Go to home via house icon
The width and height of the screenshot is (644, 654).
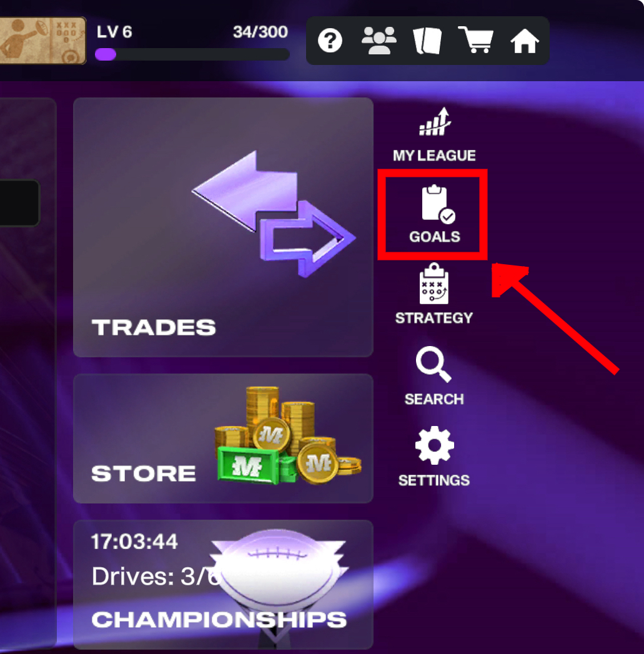[525, 41]
